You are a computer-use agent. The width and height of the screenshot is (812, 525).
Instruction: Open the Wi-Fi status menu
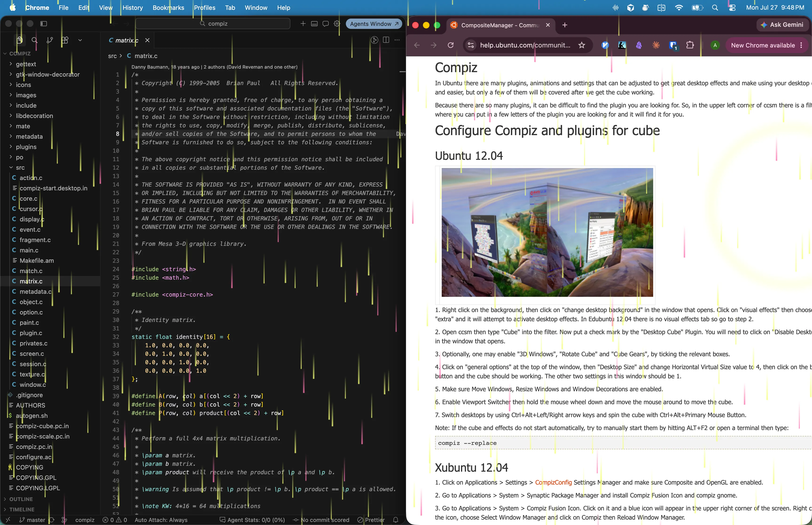tap(679, 8)
